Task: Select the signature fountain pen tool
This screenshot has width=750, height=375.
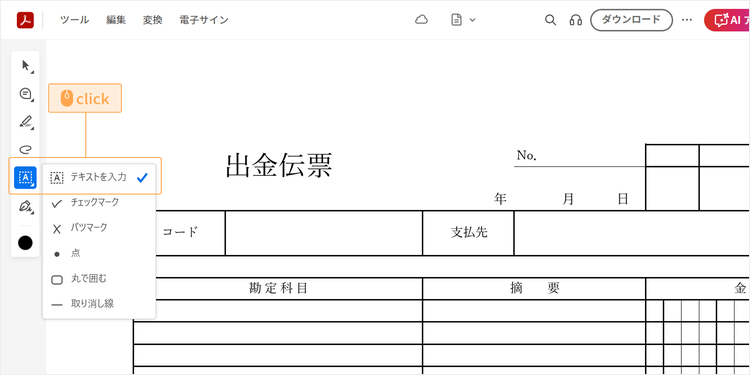Action: pos(25,206)
